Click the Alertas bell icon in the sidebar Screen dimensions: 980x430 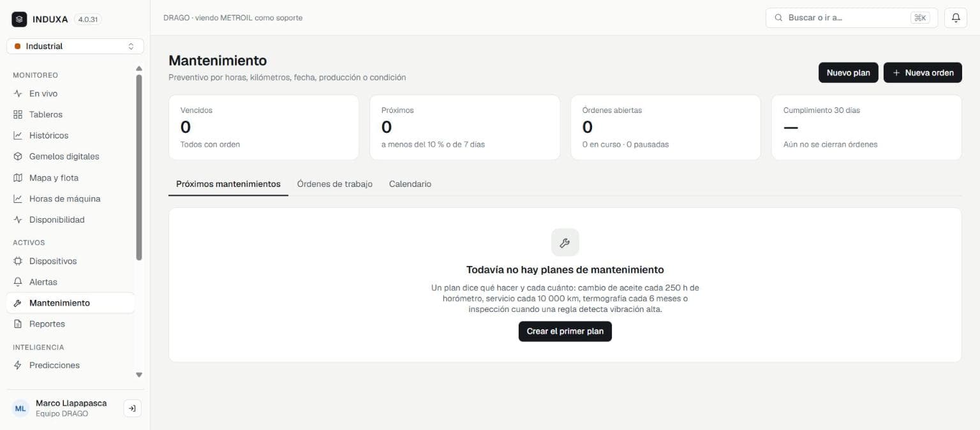pos(18,282)
